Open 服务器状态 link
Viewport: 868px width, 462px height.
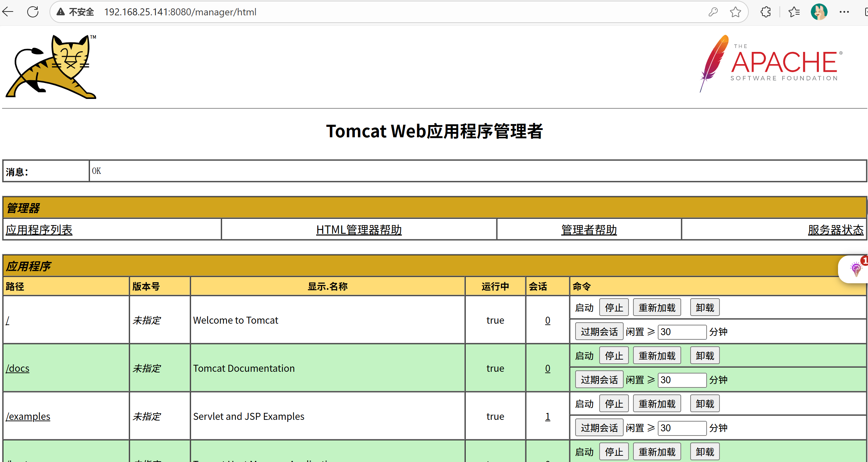[836, 230]
